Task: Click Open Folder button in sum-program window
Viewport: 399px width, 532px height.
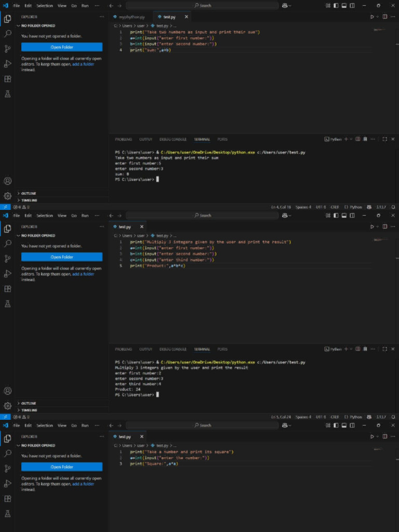Action: [62, 47]
